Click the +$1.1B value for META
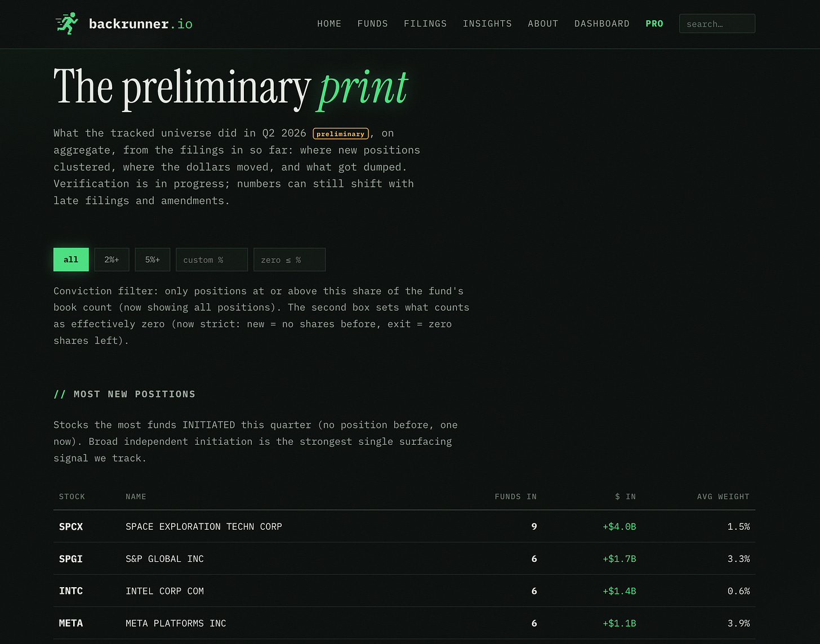This screenshot has height=644, width=820. click(x=620, y=623)
